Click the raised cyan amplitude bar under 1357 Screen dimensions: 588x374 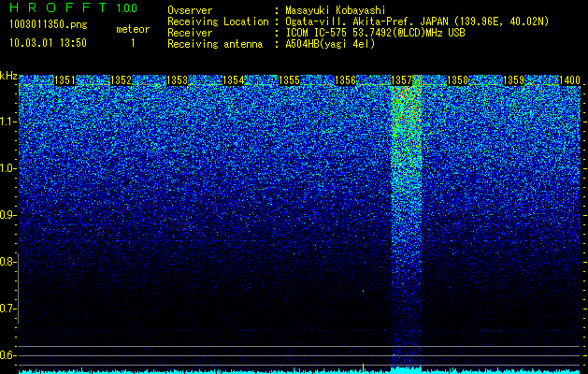[x=406, y=370]
